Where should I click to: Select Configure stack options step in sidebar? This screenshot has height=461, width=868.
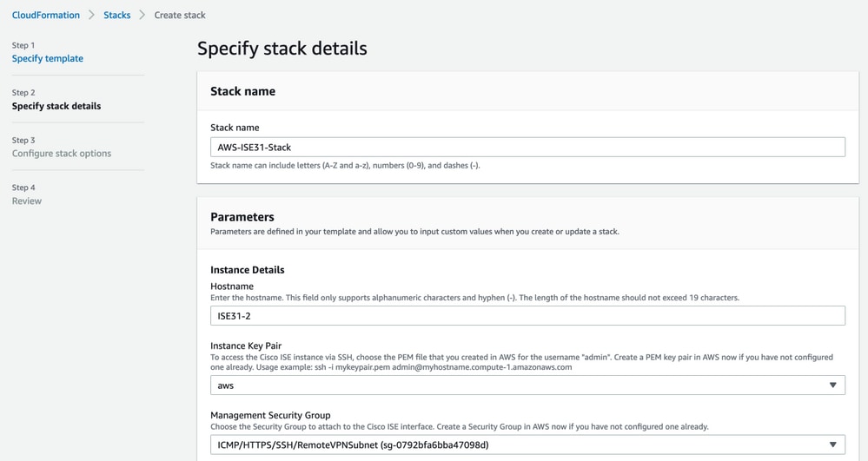click(x=62, y=154)
